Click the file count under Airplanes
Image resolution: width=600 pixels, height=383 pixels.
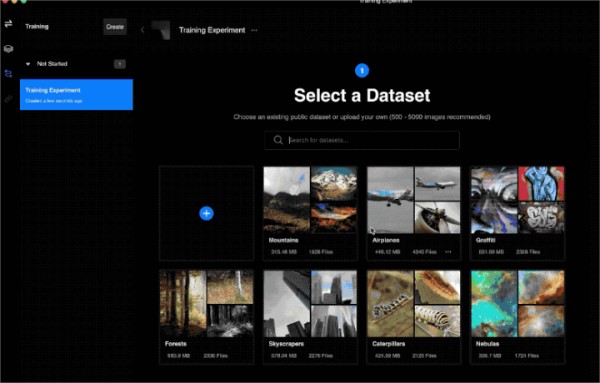(x=424, y=252)
